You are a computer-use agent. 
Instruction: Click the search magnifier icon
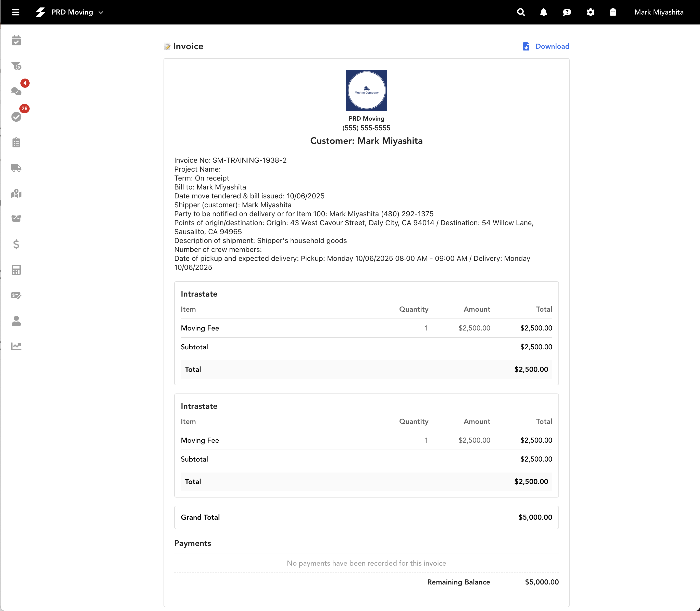tap(521, 12)
